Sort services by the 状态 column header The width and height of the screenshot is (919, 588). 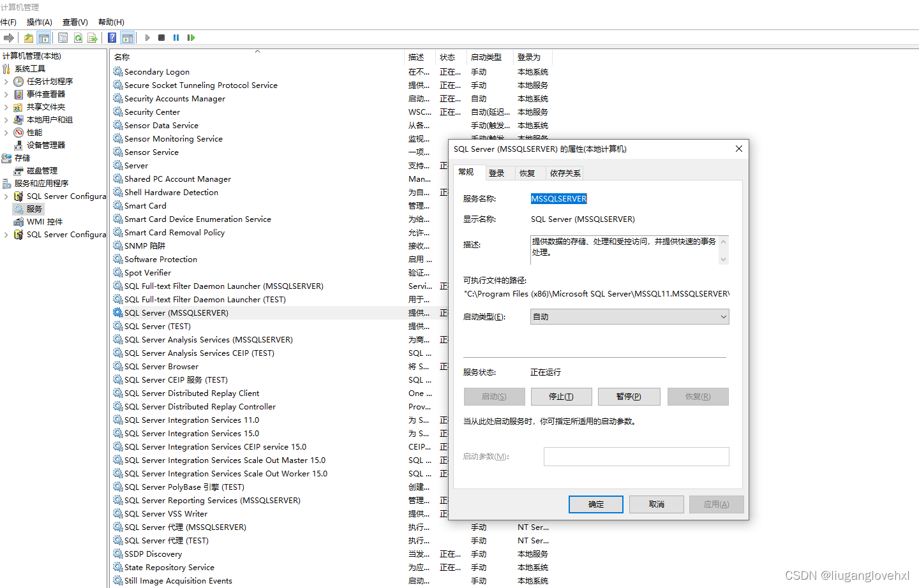click(451, 57)
